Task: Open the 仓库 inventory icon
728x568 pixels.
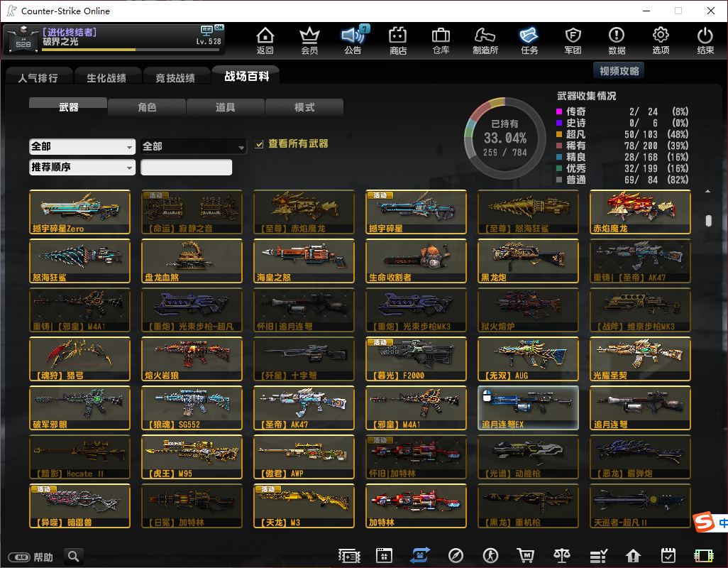Action: coord(441,40)
